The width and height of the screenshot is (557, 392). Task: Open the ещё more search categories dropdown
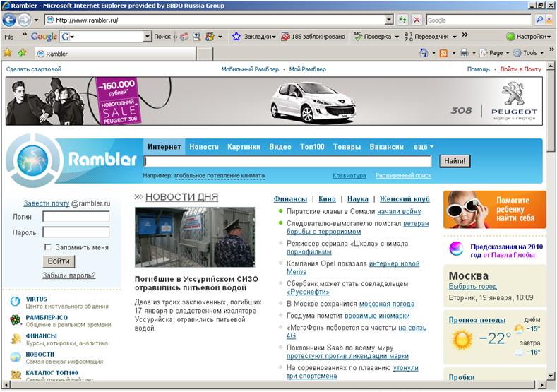(424, 147)
